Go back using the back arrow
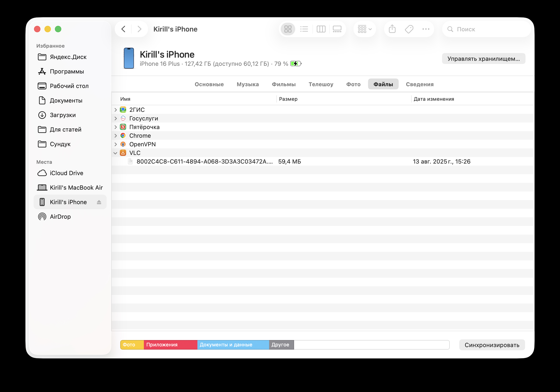The width and height of the screenshot is (560, 392). click(x=123, y=29)
